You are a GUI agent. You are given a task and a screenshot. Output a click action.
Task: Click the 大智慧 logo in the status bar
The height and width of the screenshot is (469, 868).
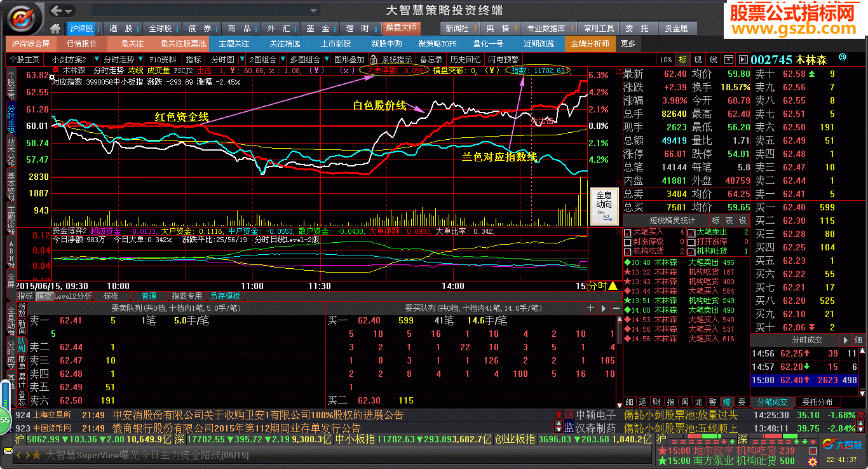click(x=841, y=444)
